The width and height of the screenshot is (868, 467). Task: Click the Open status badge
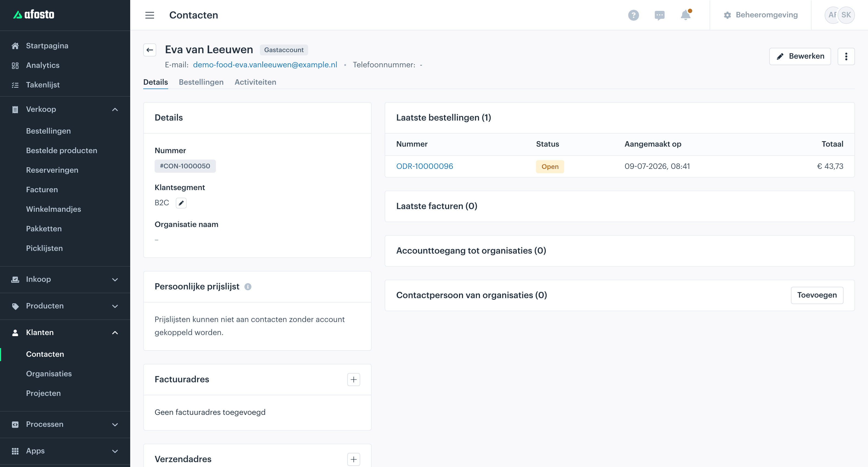pyautogui.click(x=550, y=166)
